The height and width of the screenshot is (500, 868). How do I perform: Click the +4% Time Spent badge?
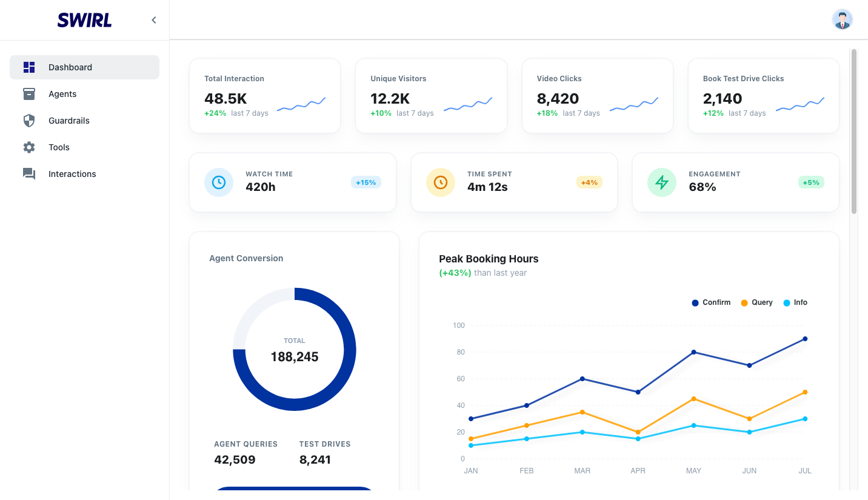pyautogui.click(x=589, y=182)
